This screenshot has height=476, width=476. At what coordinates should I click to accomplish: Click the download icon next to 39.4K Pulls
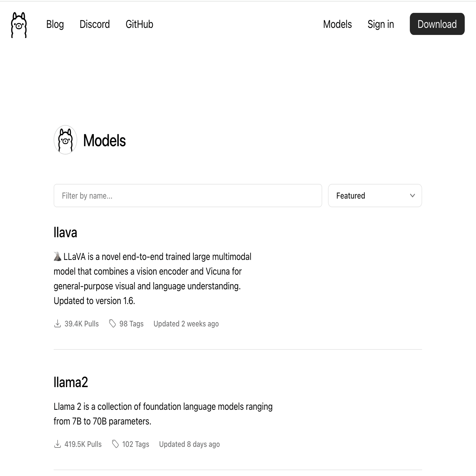[57, 324]
